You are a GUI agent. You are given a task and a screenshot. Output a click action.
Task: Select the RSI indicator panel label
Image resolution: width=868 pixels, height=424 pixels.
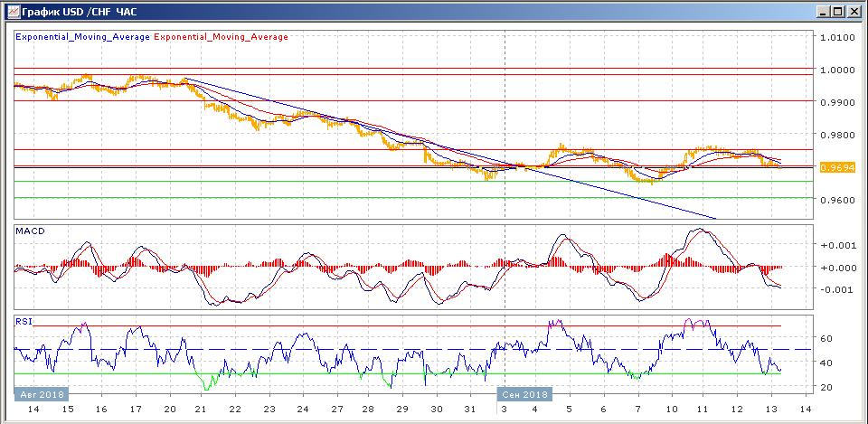[x=24, y=321]
